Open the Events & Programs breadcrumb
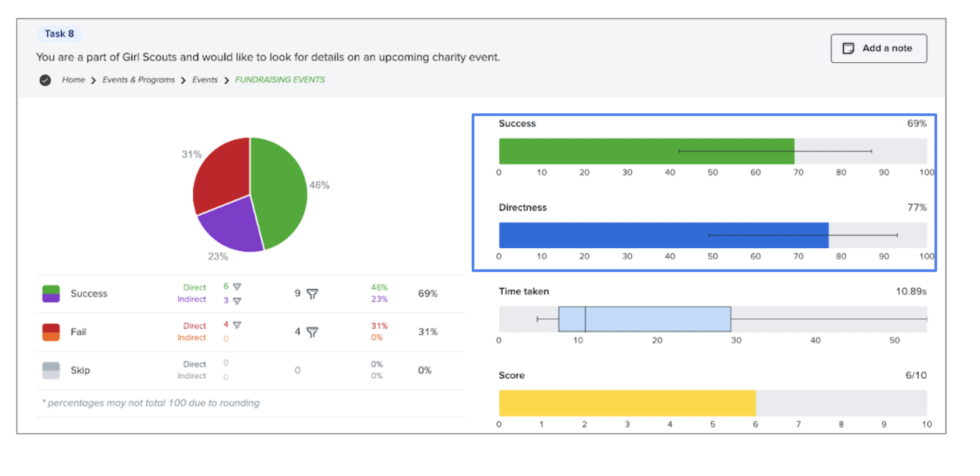 point(138,80)
